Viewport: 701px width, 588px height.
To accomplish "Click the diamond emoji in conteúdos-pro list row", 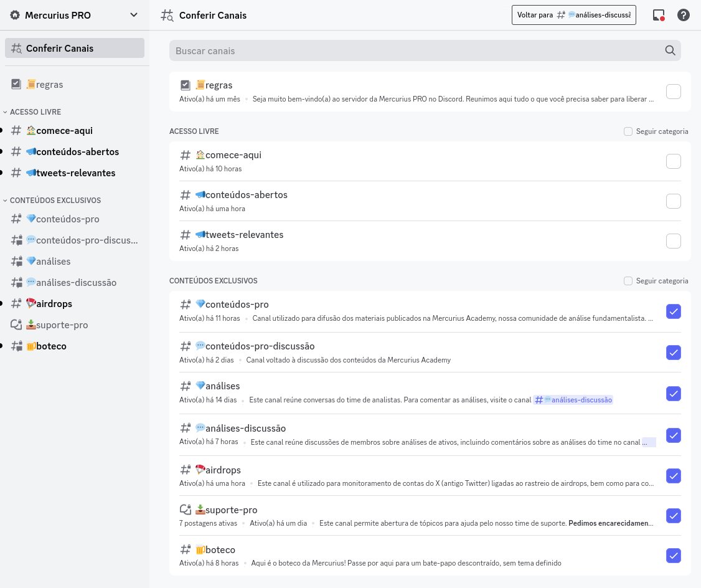I will pyautogui.click(x=200, y=304).
